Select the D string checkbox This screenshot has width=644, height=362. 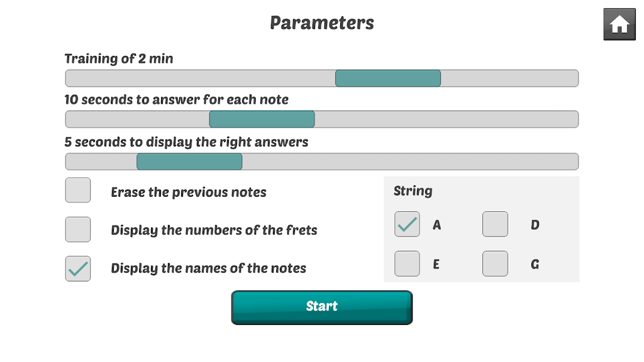tap(495, 224)
